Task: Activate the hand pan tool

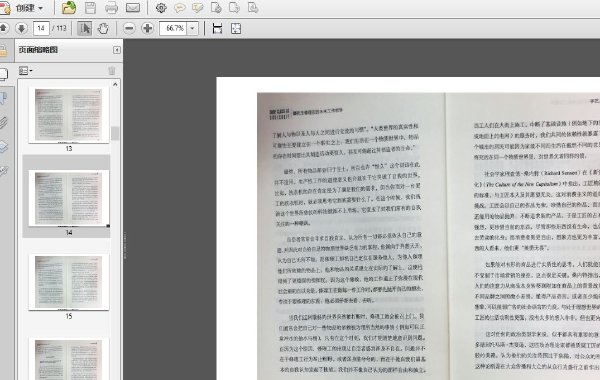Action: tap(103, 28)
